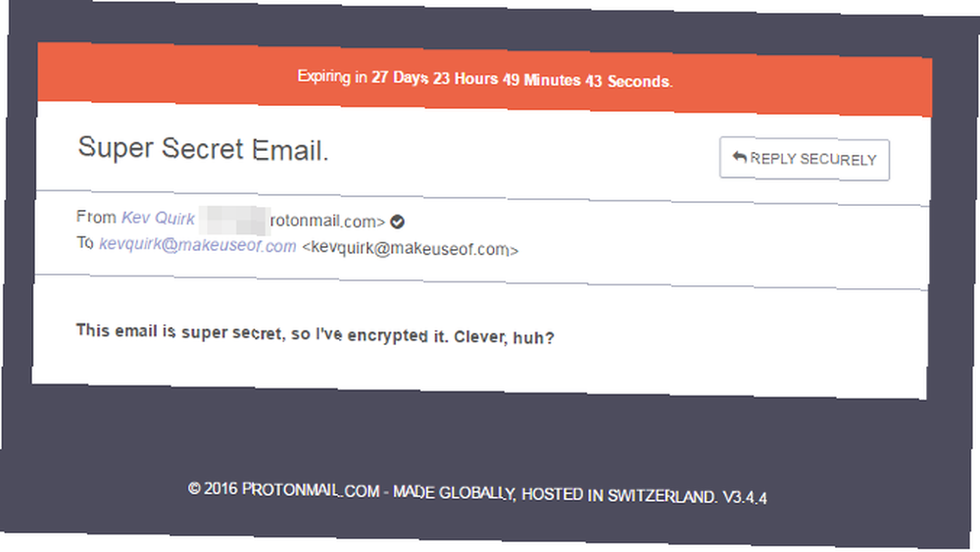The width and height of the screenshot is (980, 552).
Task: Click the 27 Days countdown value
Action: (x=400, y=78)
